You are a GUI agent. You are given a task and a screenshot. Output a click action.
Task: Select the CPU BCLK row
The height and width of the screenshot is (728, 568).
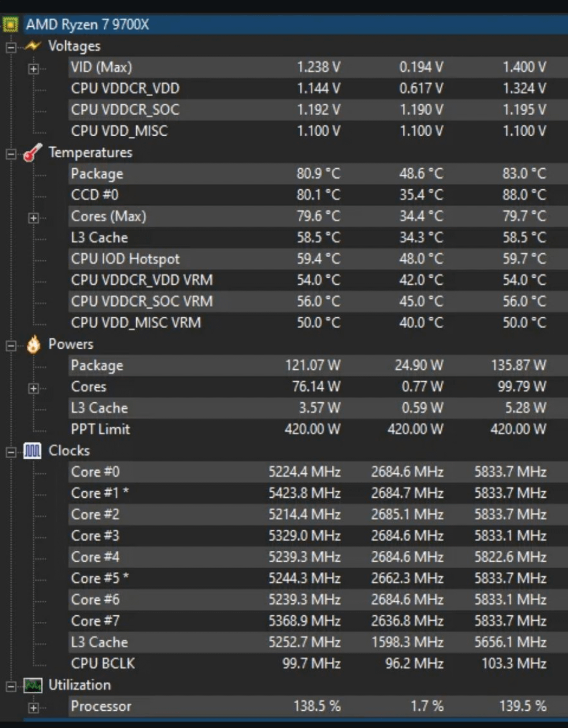point(318,663)
